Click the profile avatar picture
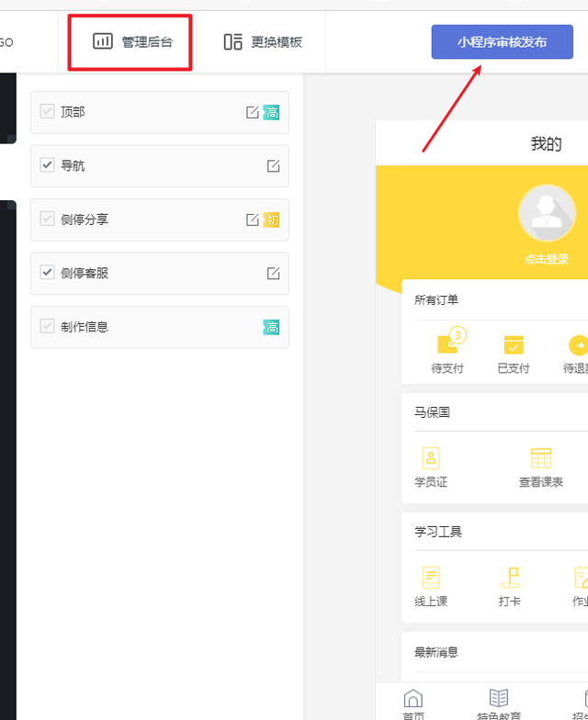The width and height of the screenshot is (588, 720). click(547, 213)
